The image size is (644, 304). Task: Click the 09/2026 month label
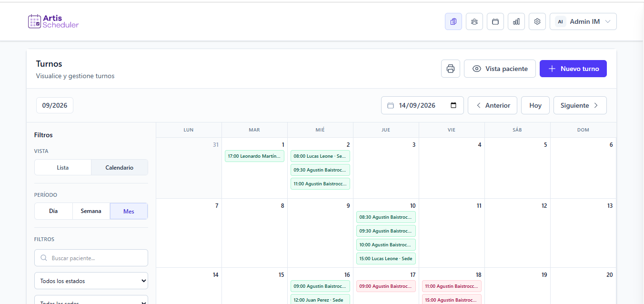click(55, 105)
